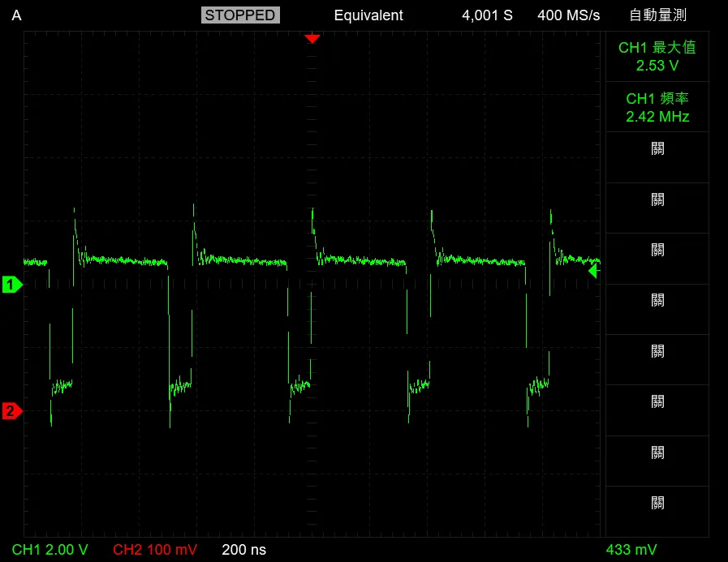Click the 200 ns timebase readout
The image size is (728, 562).
click(x=243, y=550)
